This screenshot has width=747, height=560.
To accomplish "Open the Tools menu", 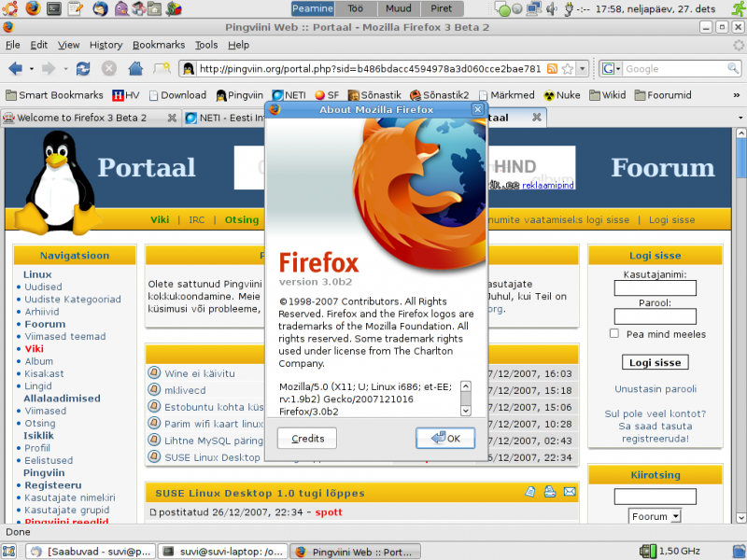I will (x=206, y=45).
